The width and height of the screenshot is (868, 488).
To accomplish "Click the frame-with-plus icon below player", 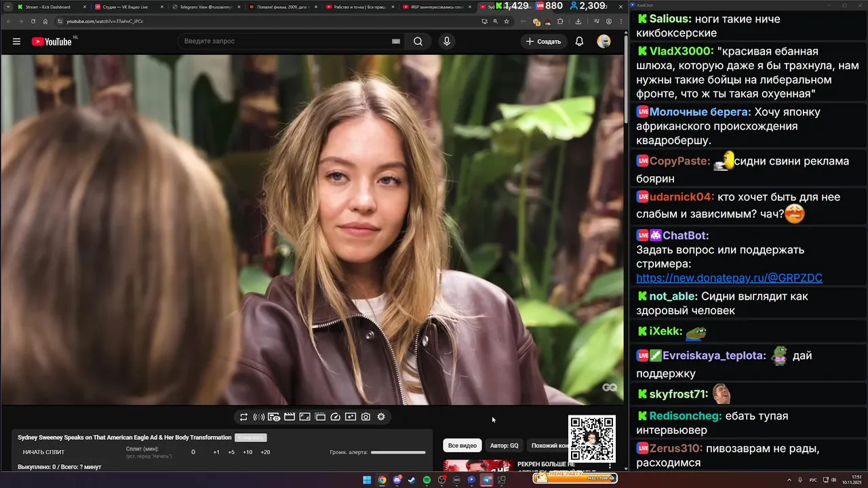I will [351, 417].
